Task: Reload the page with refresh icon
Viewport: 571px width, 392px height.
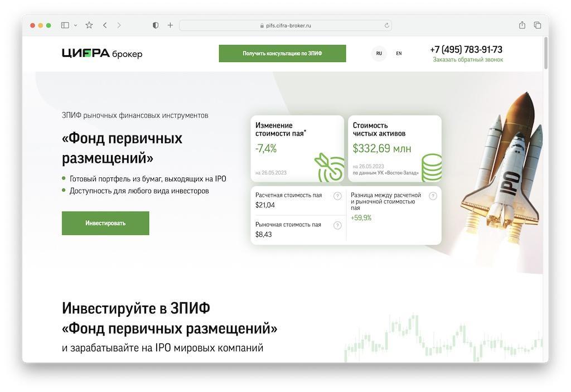Action: click(x=386, y=26)
